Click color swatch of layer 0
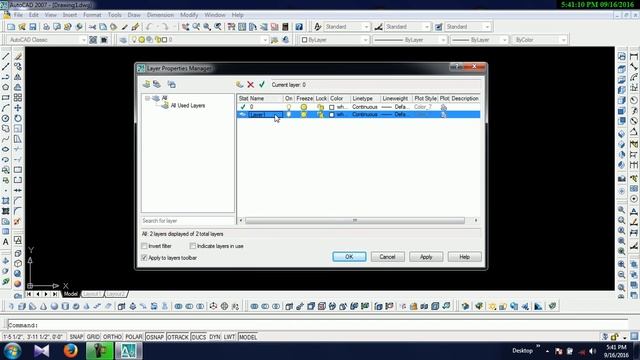Screen dimensions: 640x360 332,107
